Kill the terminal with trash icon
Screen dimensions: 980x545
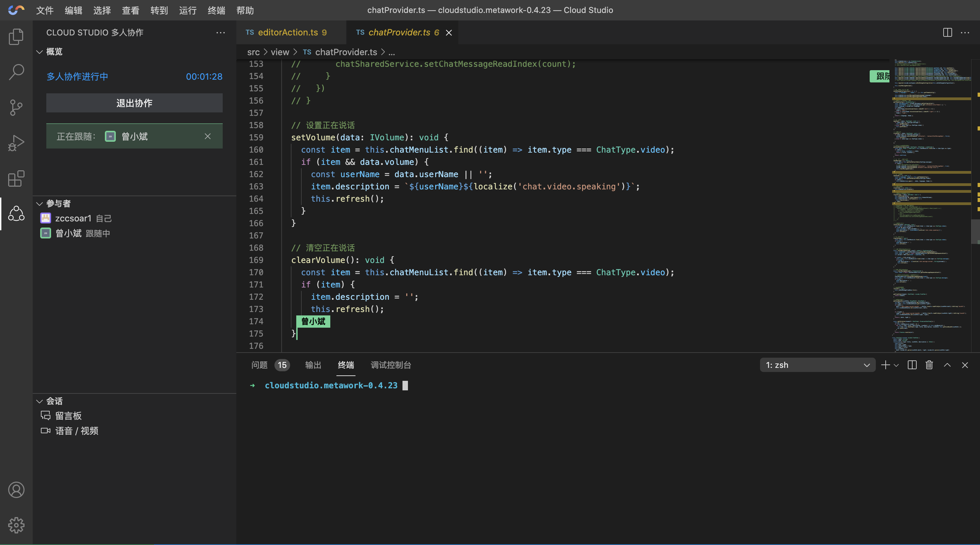tap(929, 365)
